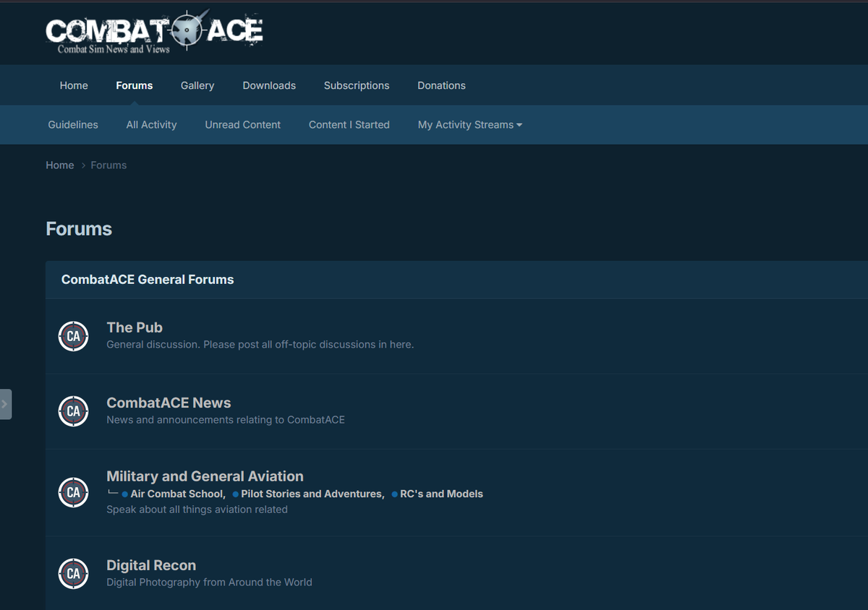Click 'Combat Sim News and Views' tagline
Image resolution: width=868 pixels, height=610 pixels.
pyautogui.click(x=114, y=49)
